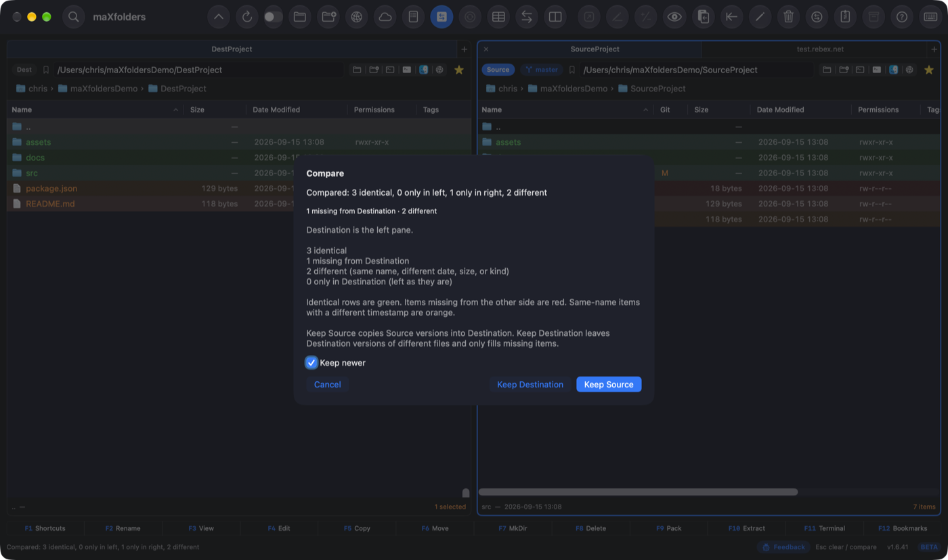Viewport: 948px width, 560px height.
Task: Toggle the highlighted blue compare toolbar button
Action: pos(442,17)
